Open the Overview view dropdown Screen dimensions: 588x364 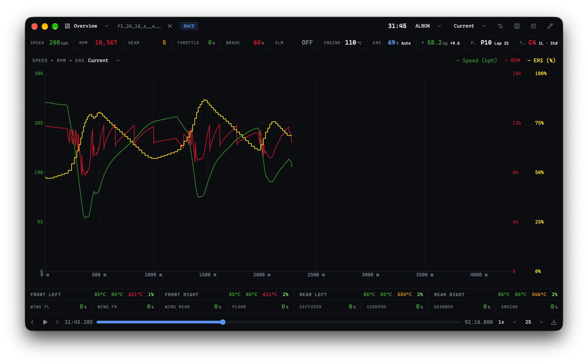click(107, 26)
